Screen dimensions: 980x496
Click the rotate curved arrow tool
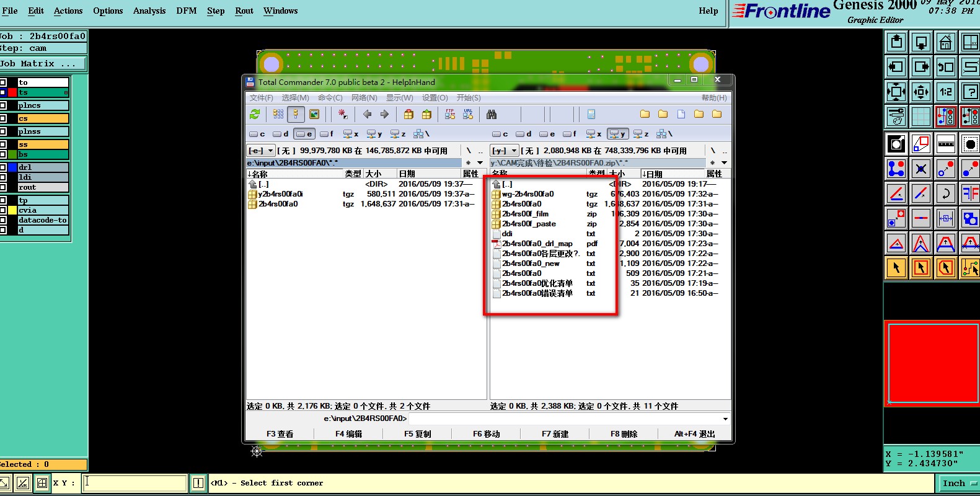click(946, 193)
